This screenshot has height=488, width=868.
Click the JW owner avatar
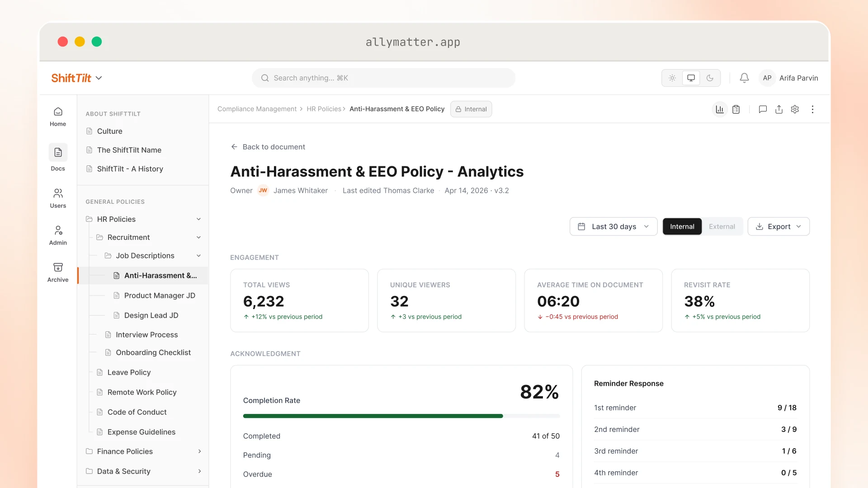point(263,190)
